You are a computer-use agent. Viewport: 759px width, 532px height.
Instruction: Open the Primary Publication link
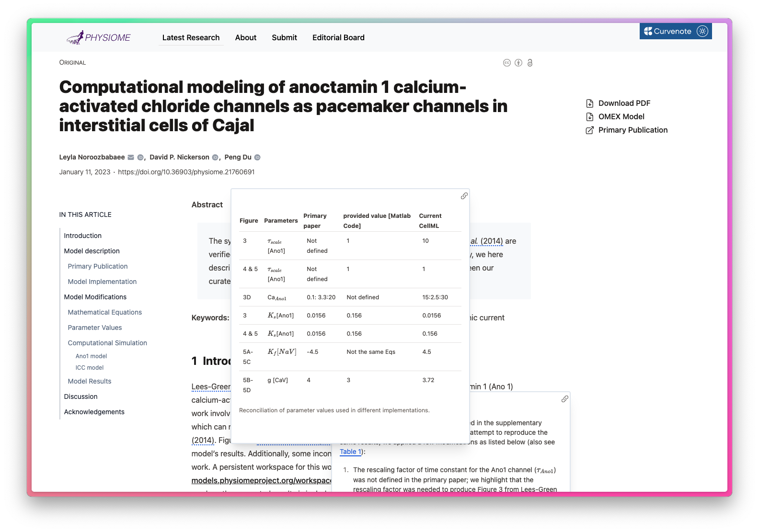coord(632,130)
